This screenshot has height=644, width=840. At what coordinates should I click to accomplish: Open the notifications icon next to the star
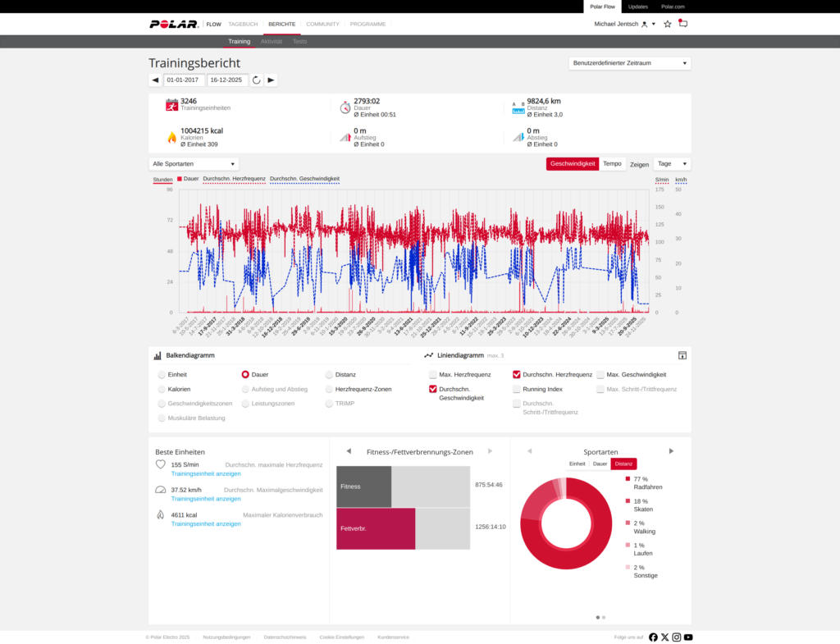pyautogui.click(x=682, y=24)
